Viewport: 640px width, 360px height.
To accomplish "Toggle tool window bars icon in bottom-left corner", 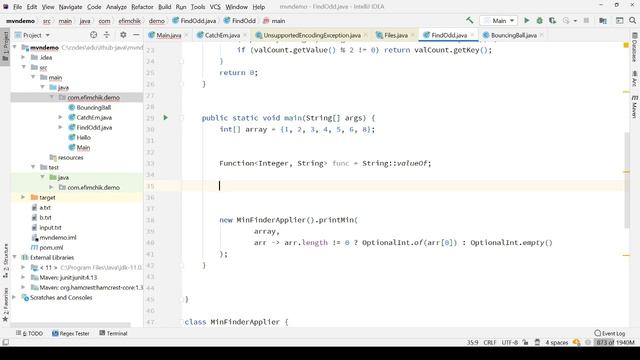I will pos(5,342).
